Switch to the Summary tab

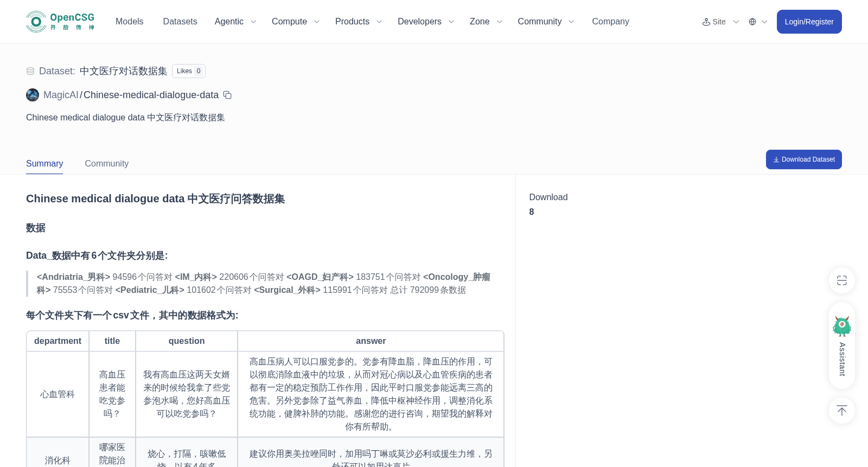coord(44,164)
